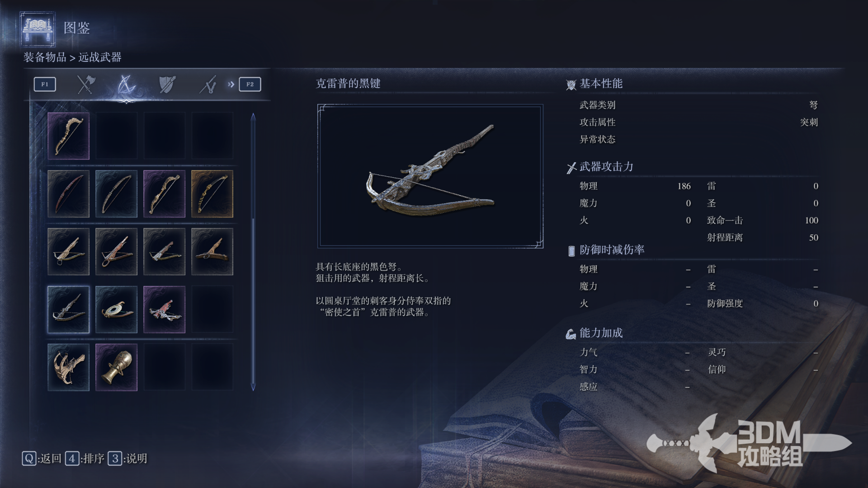
Task: Click the item list scrollbar
Action: pyautogui.click(x=253, y=252)
